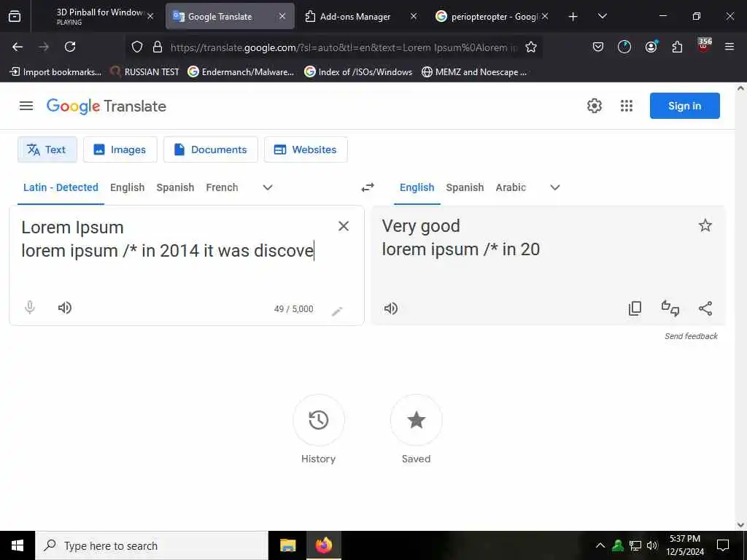Screen dimensions: 747x560
Task: Open the input tools pencil
Action: click(x=337, y=311)
